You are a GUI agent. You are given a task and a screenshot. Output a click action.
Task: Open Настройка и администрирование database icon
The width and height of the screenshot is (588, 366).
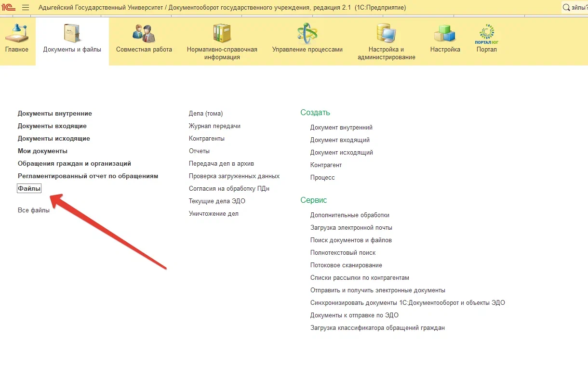pyautogui.click(x=386, y=33)
